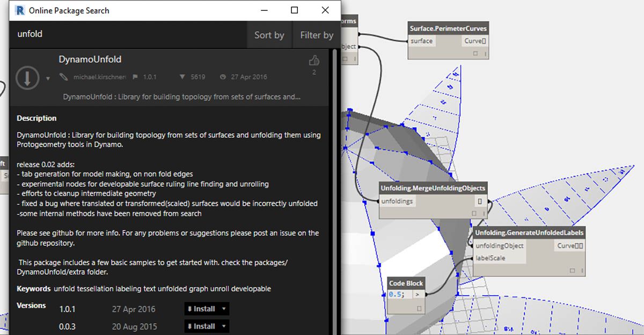Click the DynamoUnfold package title
Image resolution: width=644 pixels, height=335 pixels.
(x=90, y=60)
